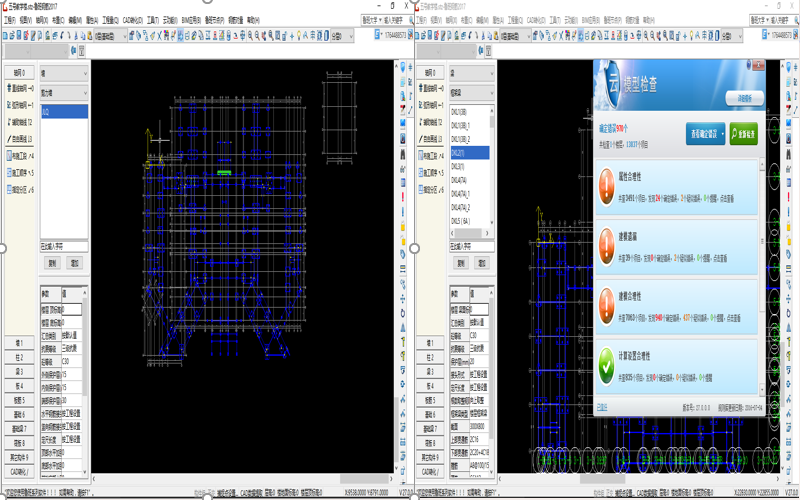
Task: Click green check icon beside 计算设置合理性
Action: point(606,366)
